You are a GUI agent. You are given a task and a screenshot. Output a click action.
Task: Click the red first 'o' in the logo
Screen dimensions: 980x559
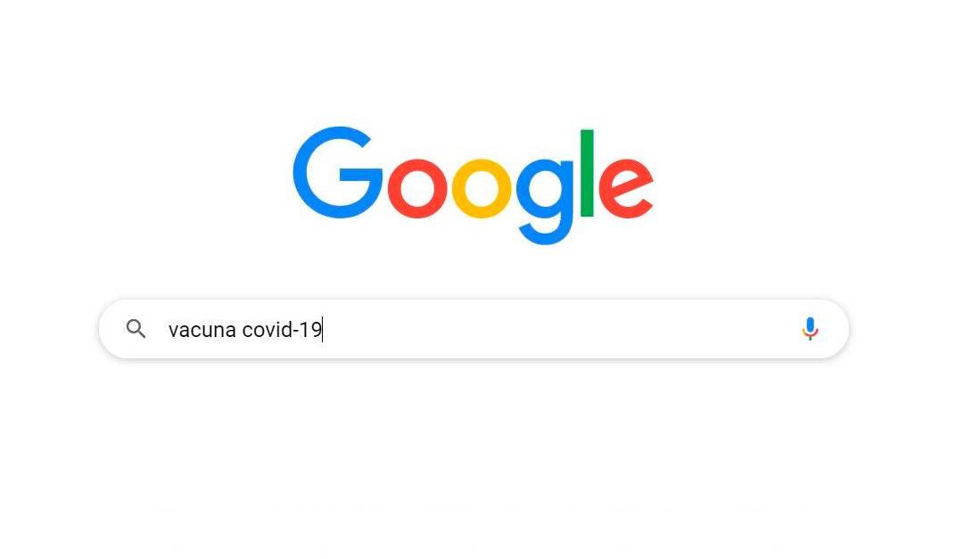coord(416,188)
